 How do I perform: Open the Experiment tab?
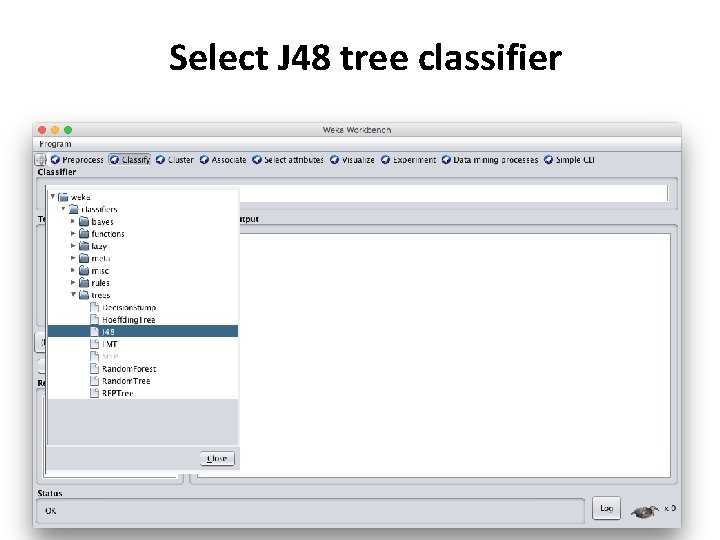(x=409, y=160)
